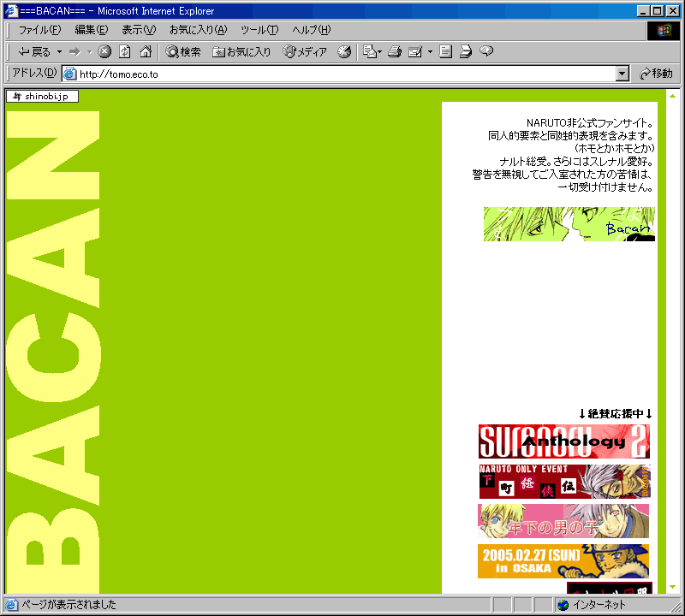
Task: Click the Windows logo throbber
Action: click(x=663, y=31)
